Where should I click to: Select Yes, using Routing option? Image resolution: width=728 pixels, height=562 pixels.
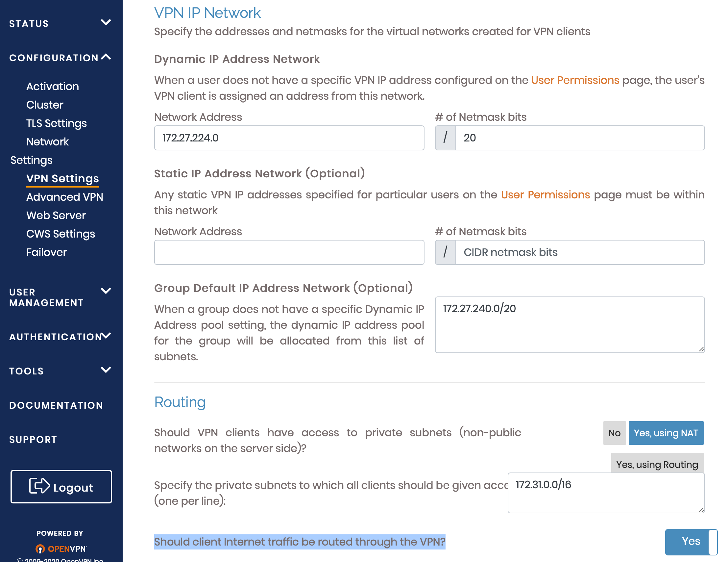pyautogui.click(x=657, y=464)
